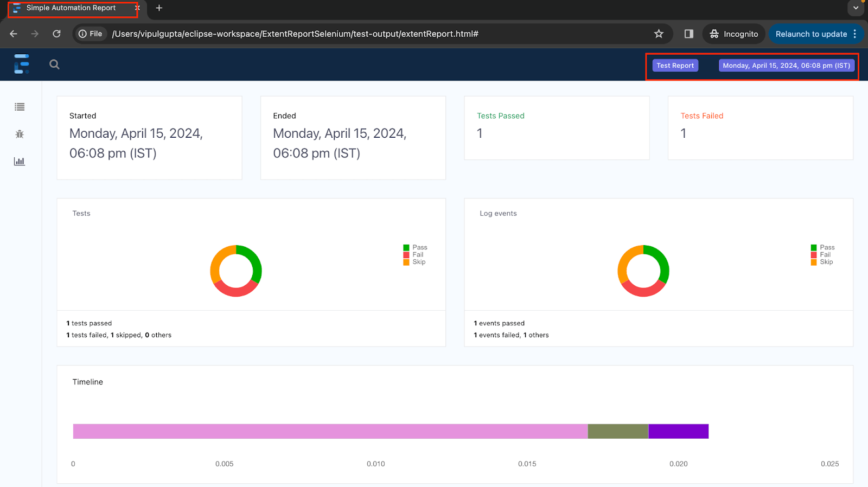Viewport: 868px width, 487px height.
Task: Click the browser forward arrow
Action: pyautogui.click(x=35, y=34)
